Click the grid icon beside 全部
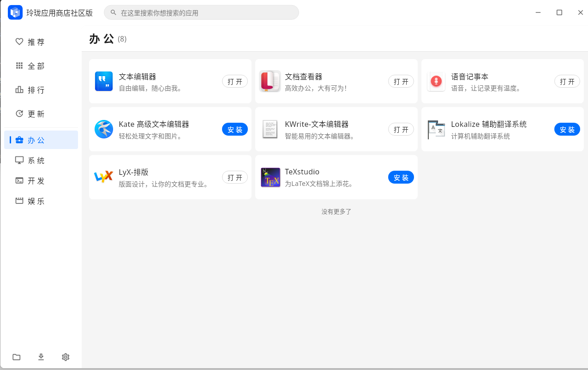 coord(19,66)
